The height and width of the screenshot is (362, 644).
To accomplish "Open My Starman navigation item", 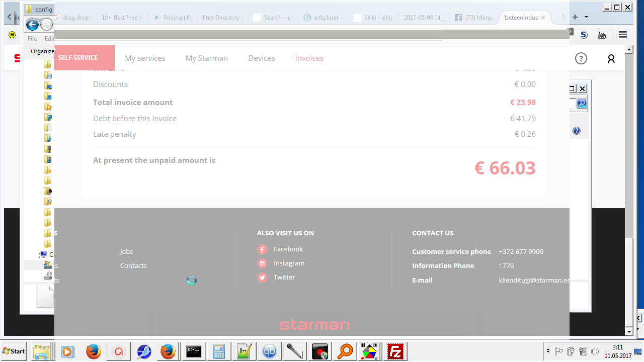I will tap(207, 58).
